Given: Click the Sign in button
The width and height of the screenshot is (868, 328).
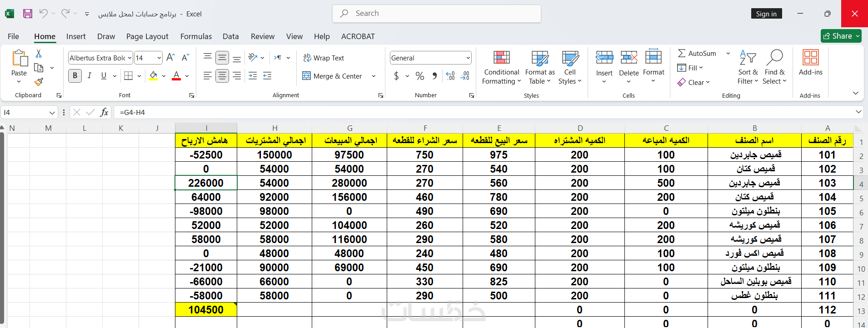Looking at the screenshot, I should pos(766,14).
